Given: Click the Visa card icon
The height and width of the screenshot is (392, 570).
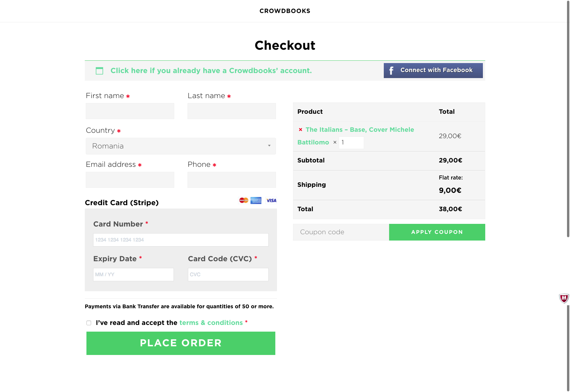Looking at the screenshot, I should click(x=271, y=201).
